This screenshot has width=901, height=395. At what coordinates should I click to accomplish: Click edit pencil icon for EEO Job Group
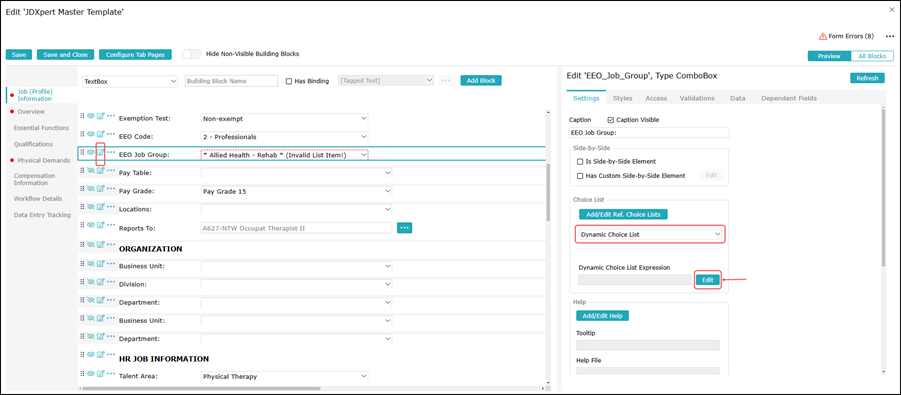tap(101, 153)
